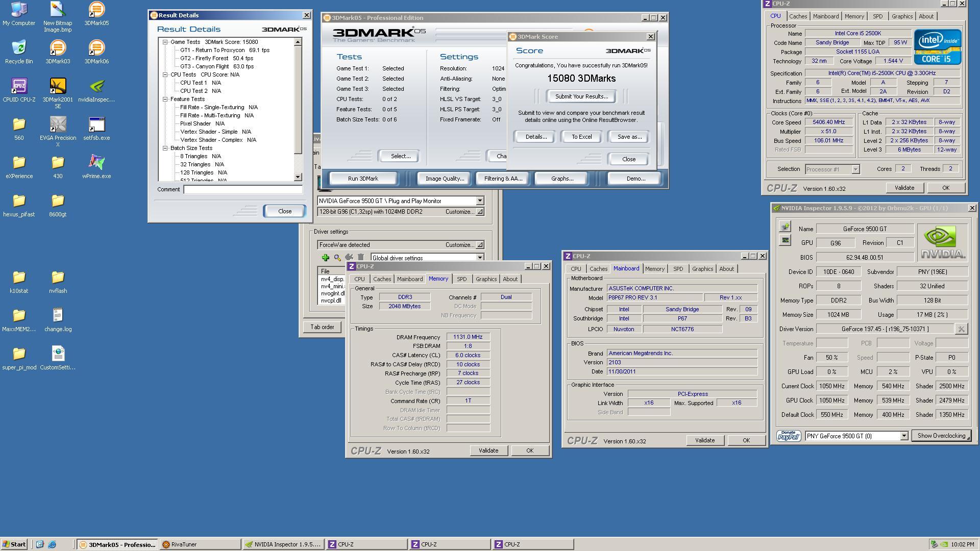Image resolution: width=980 pixels, height=551 pixels.
Task: Open the Recycle Bin icon
Action: (19, 52)
